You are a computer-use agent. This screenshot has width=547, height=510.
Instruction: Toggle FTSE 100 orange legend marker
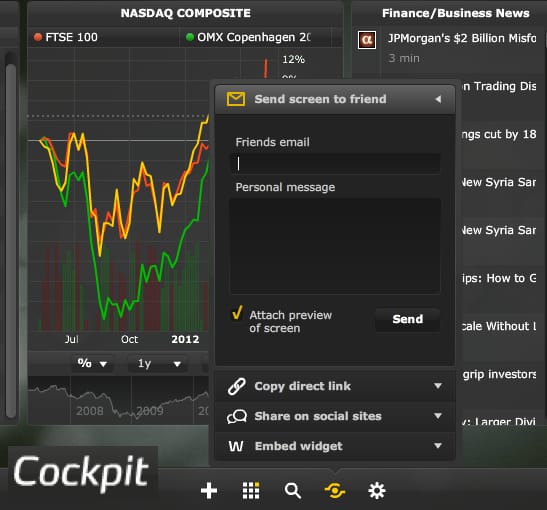38,37
